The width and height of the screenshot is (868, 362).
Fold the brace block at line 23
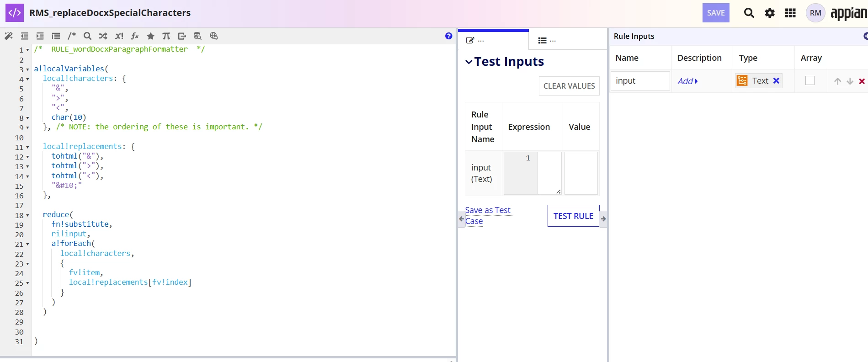click(27, 264)
